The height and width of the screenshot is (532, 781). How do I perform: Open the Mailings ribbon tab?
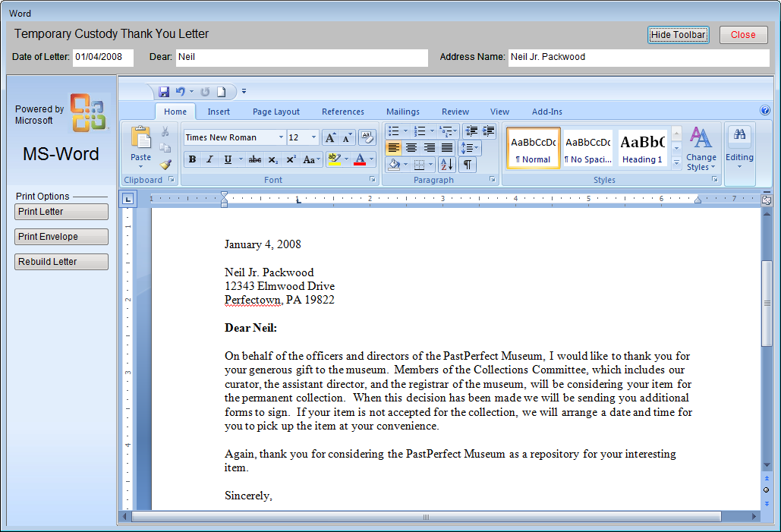[x=403, y=112]
